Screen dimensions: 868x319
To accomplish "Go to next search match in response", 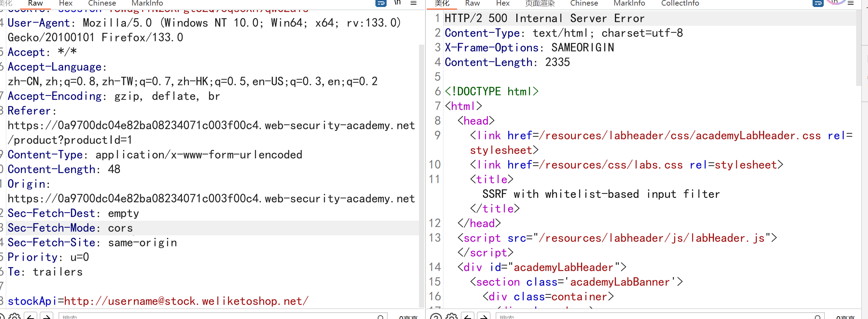I will (484, 316).
